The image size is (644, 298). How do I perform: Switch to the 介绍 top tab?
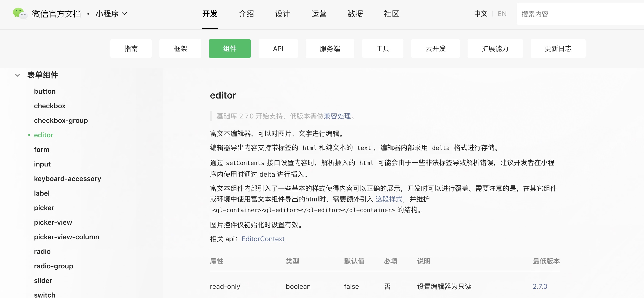(x=246, y=14)
